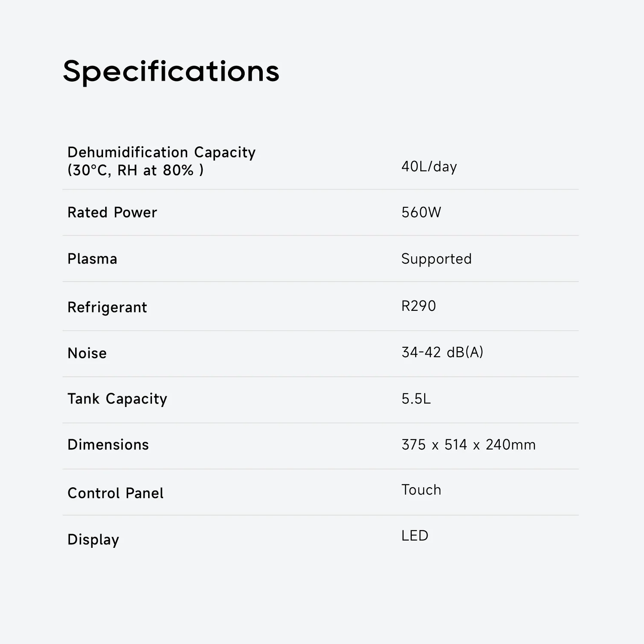Screen dimensions: 644x644
Task: Click the 375 x 514 x 240mm value
Action: (468, 445)
